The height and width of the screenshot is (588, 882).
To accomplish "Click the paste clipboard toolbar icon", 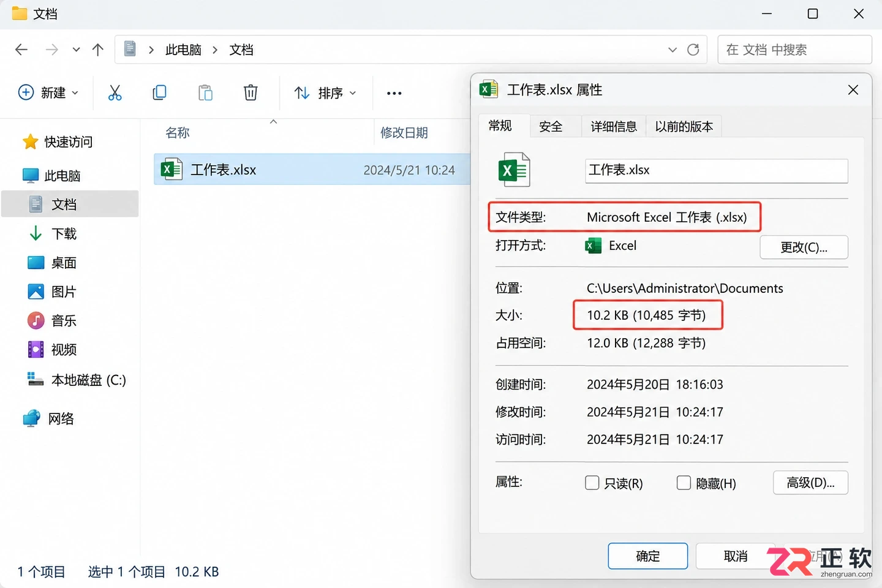I will tap(205, 92).
